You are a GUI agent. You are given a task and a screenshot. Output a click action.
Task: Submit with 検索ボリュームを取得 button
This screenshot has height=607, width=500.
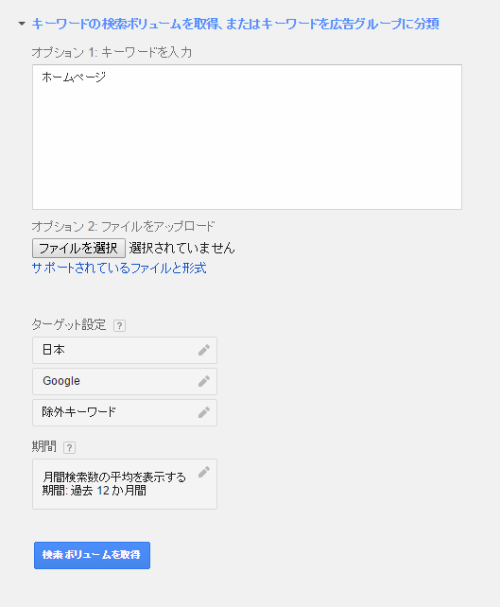tap(92, 555)
